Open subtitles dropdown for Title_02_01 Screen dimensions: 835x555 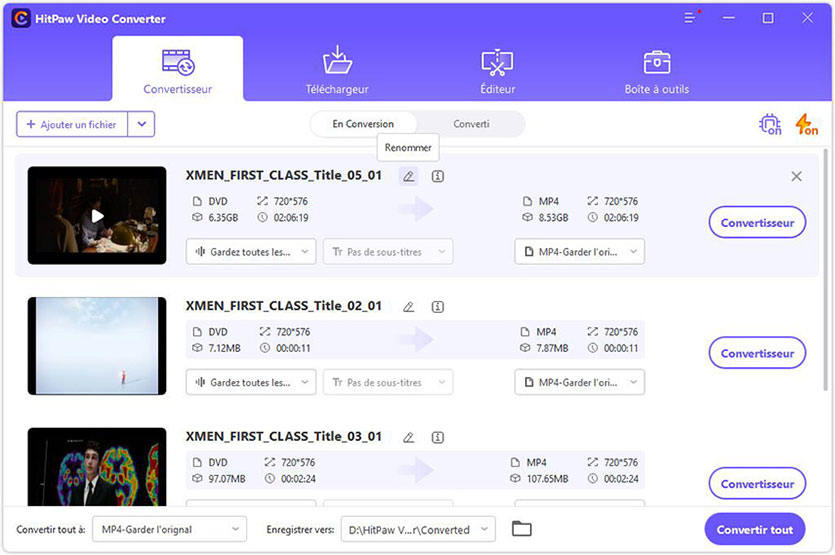pyautogui.click(x=388, y=382)
